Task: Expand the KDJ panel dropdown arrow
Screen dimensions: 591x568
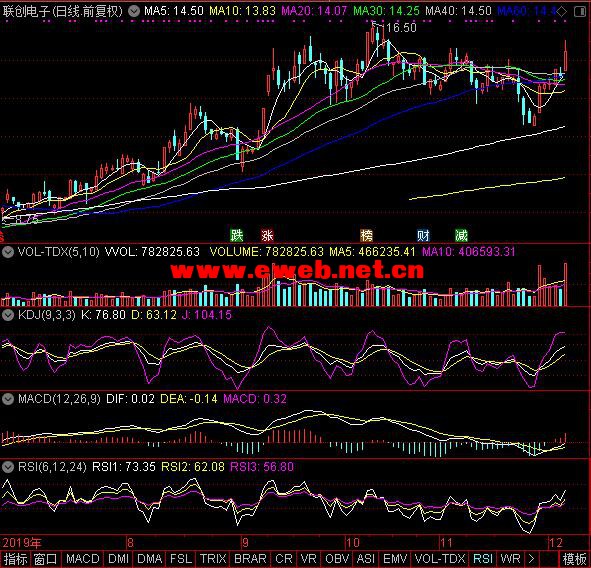Action: tap(8, 315)
